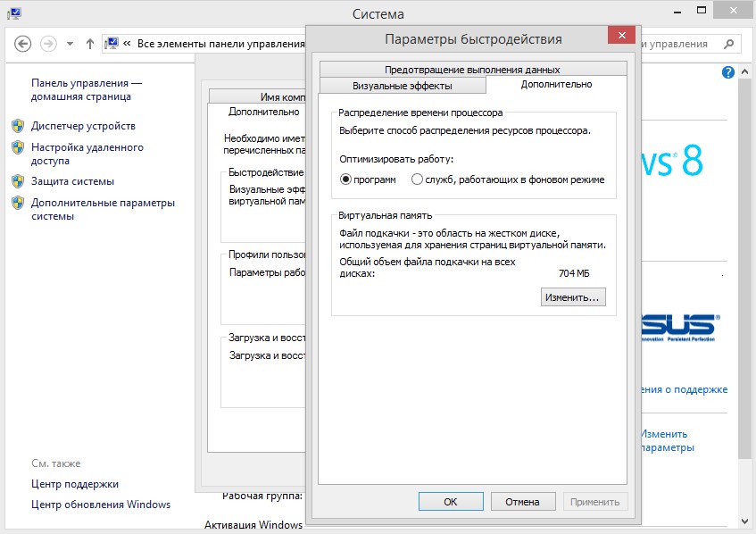This screenshot has width=756, height=534.
Task: Click the computer icon in the address bar
Action: [x=112, y=44]
